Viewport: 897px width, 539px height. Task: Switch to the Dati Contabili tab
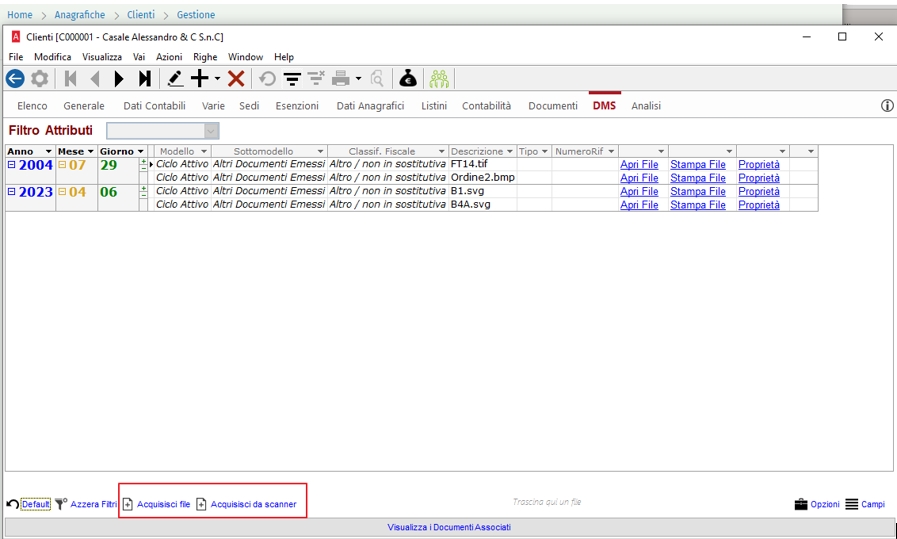point(154,106)
